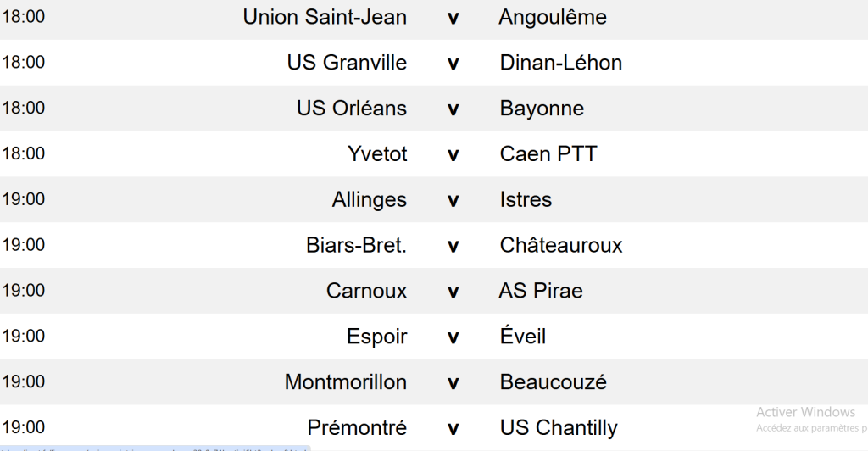Open the Montmorillon team link

click(346, 382)
